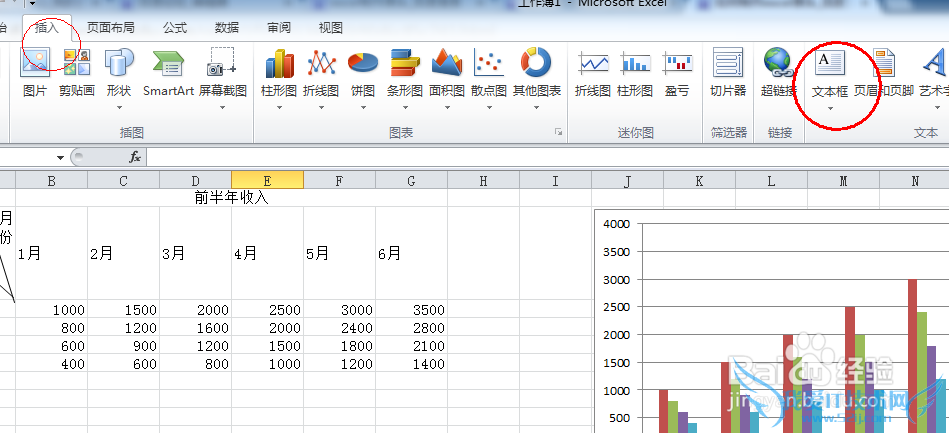The width and height of the screenshot is (949, 433).
Task: Insert a pie chart with 饼图
Action: click(362, 70)
